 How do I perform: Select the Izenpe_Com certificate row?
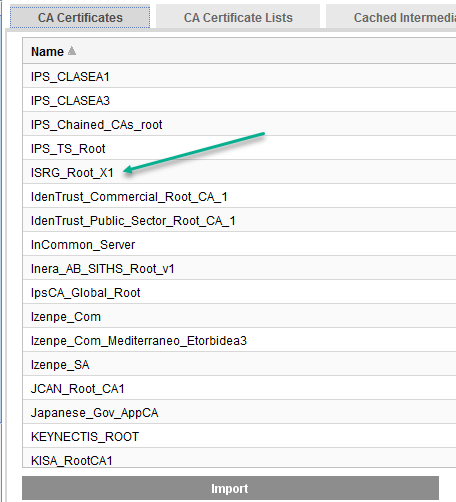click(239, 316)
